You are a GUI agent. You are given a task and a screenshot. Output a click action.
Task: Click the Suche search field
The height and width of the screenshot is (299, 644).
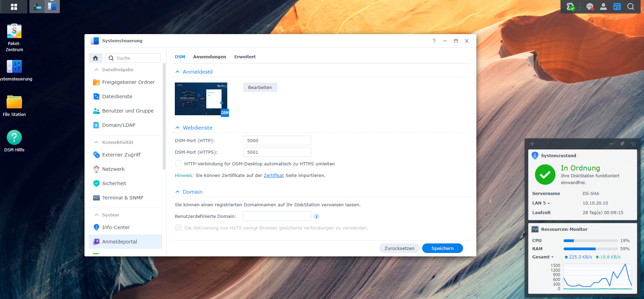point(133,58)
